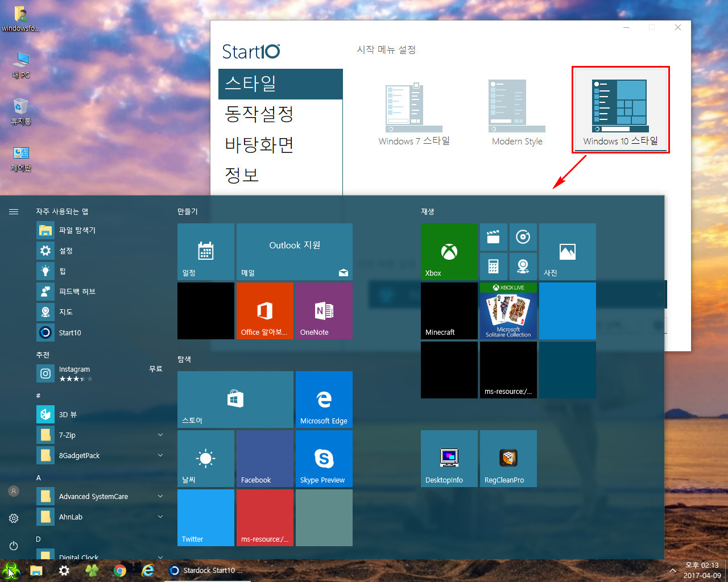728x582 pixels.
Task: Click the user account icon in Start
Action: [x=14, y=491]
